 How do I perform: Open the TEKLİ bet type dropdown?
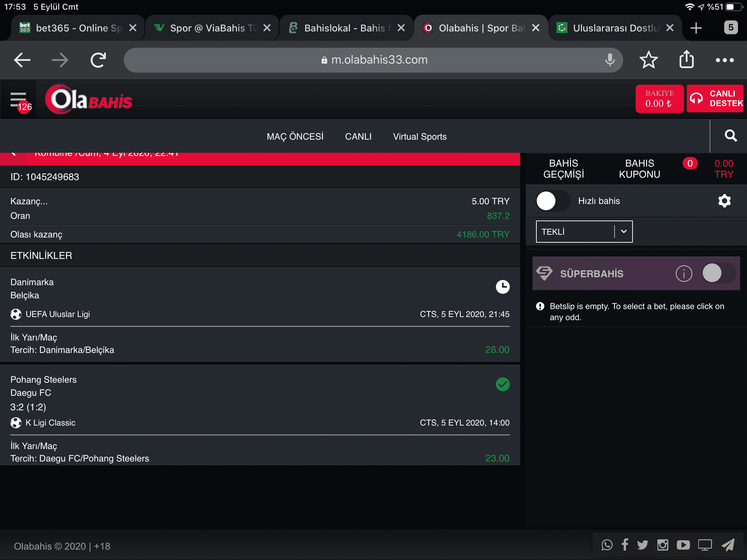[584, 232]
